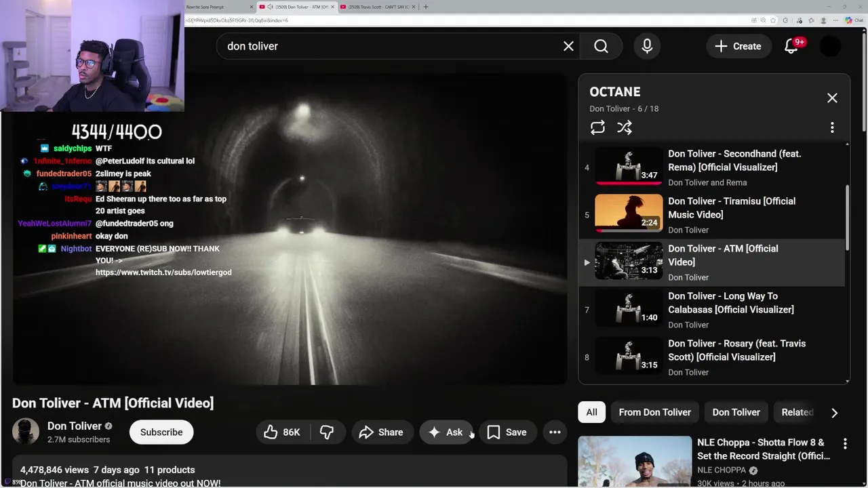Subscribe to Don Toliver
868x488 pixels.
(x=161, y=432)
